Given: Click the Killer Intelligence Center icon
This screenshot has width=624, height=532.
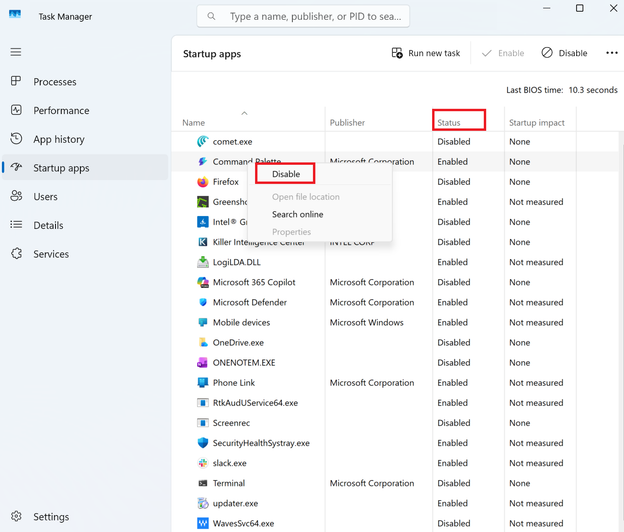Looking at the screenshot, I should pos(203,242).
